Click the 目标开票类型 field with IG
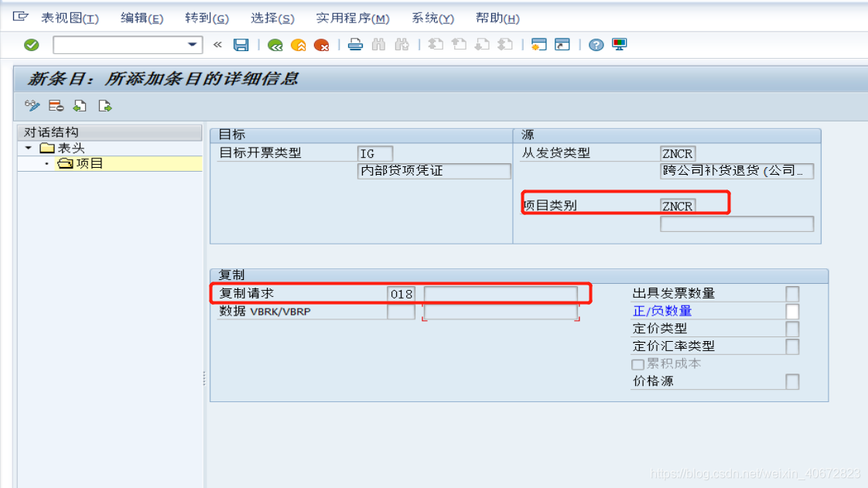868x488 pixels. coord(374,153)
